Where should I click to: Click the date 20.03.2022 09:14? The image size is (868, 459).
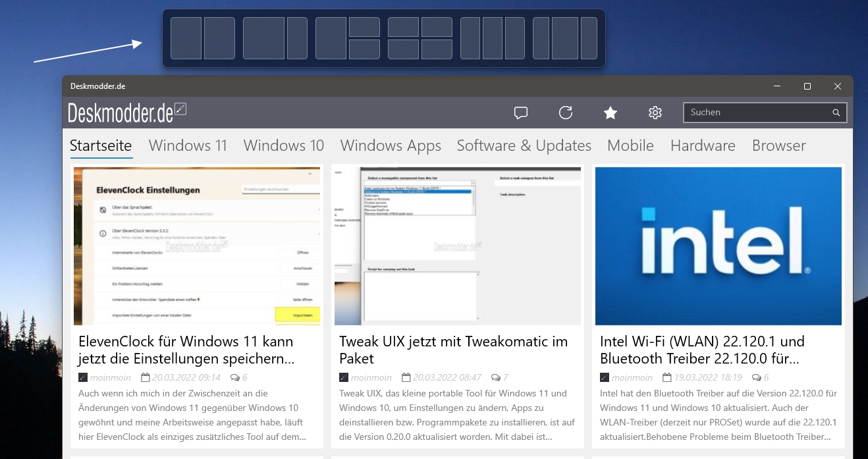click(x=186, y=378)
